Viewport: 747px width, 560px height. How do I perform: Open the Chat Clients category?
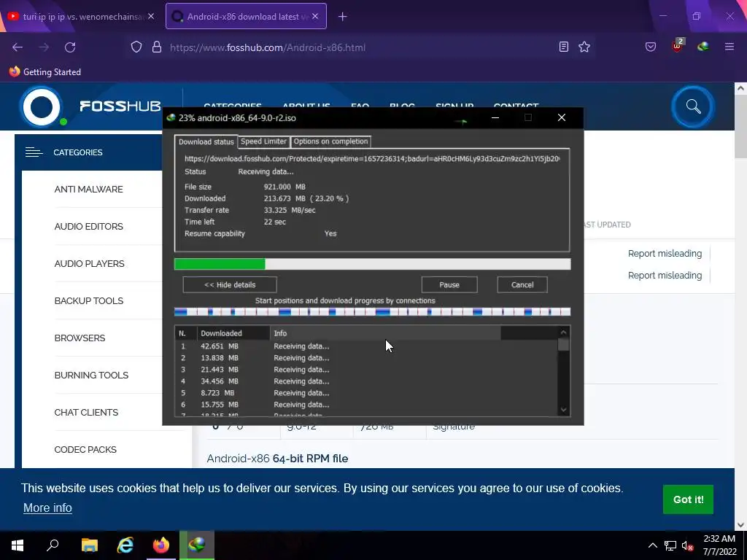click(86, 413)
